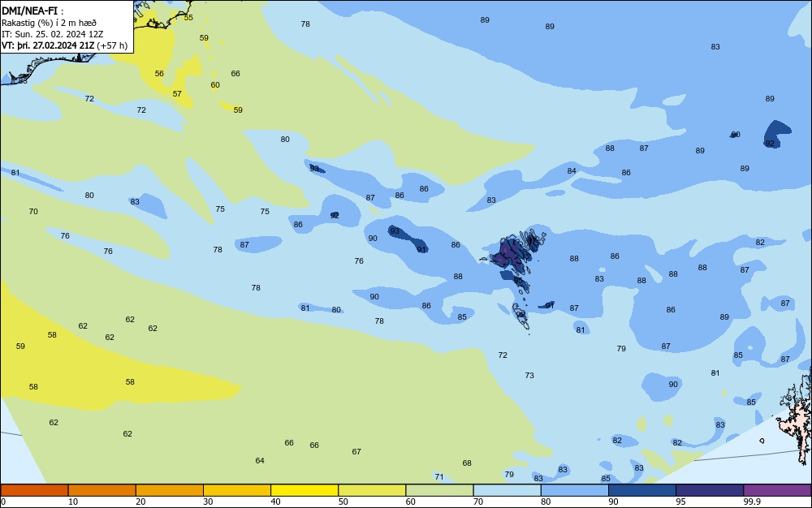Click the map value "70" near left edge

coord(33,211)
